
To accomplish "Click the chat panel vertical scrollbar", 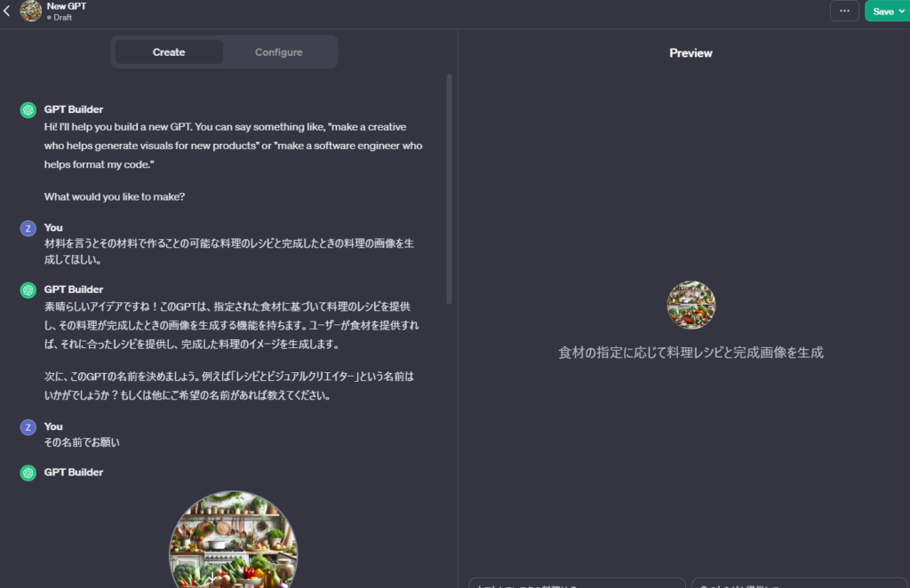I will (449, 188).
